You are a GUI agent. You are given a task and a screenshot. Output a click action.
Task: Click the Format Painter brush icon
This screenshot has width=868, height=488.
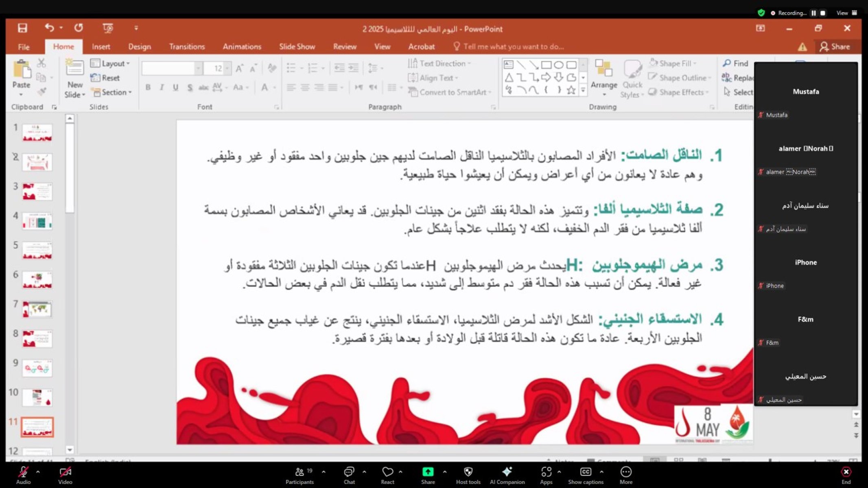pyautogui.click(x=42, y=92)
